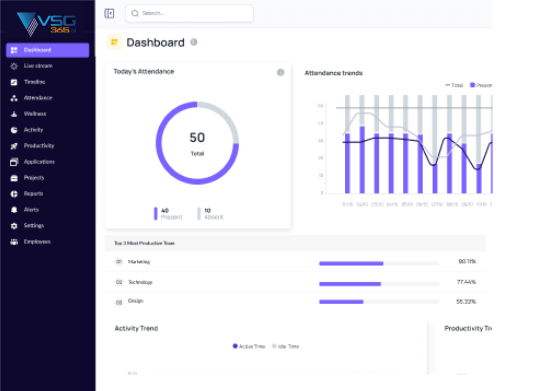Click the Applications window icon
Image resolution: width=548 pixels, height=391 pixels.
click(14, 162)
